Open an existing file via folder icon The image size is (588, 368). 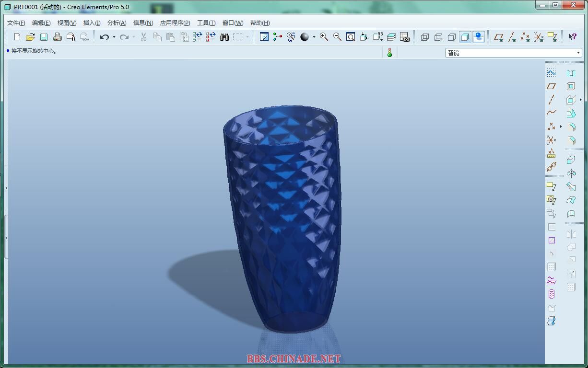tap(30, 37)
